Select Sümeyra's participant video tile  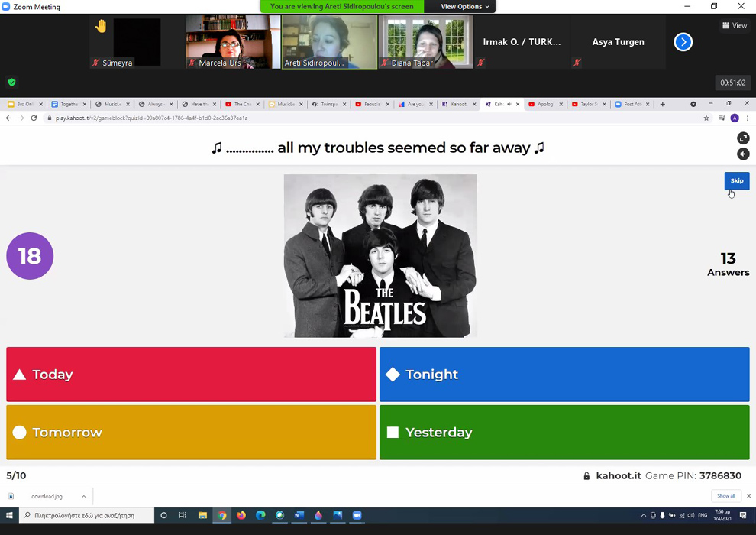point(137,42)
